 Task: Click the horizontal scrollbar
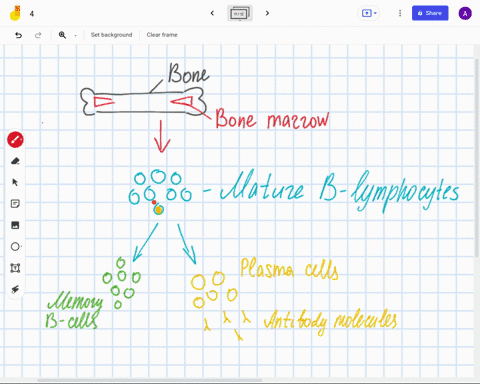(149, 380)
